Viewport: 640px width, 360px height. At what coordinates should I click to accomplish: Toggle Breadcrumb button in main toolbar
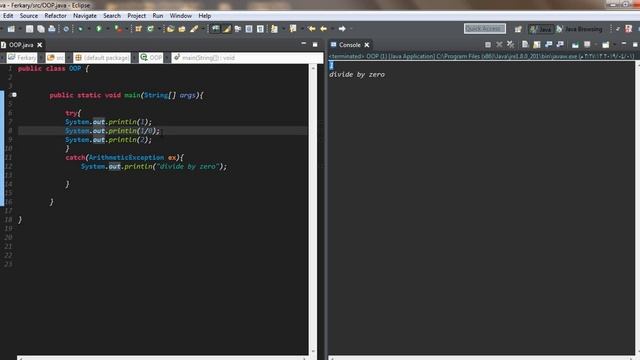[215, 29]
